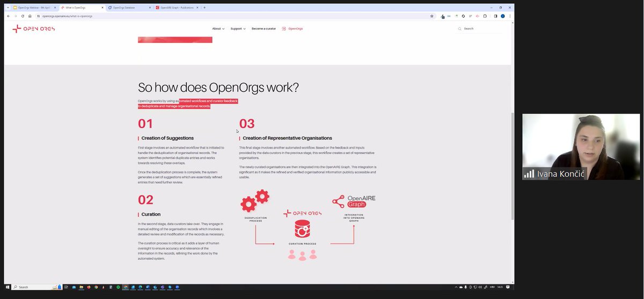This screenshot has width=644, height=299.
Task: Click Ivana Končić video thumbnail
Action: coord(581,147)
